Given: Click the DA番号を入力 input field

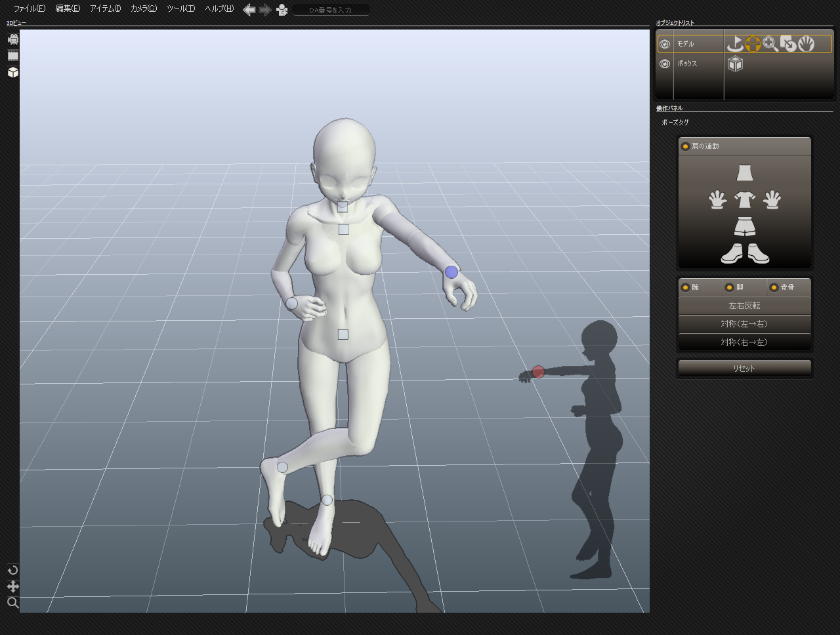Looking at the screenshot, I should (331, 10).
